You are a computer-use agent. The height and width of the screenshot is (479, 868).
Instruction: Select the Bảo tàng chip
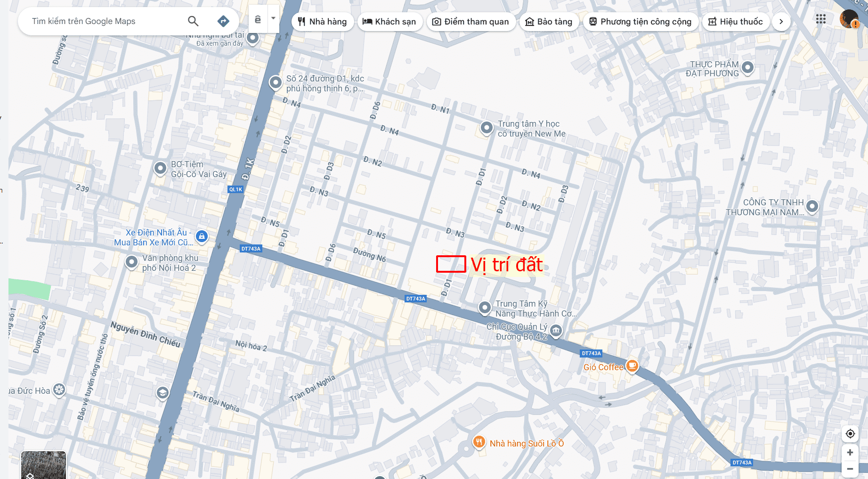click(549, 22)
